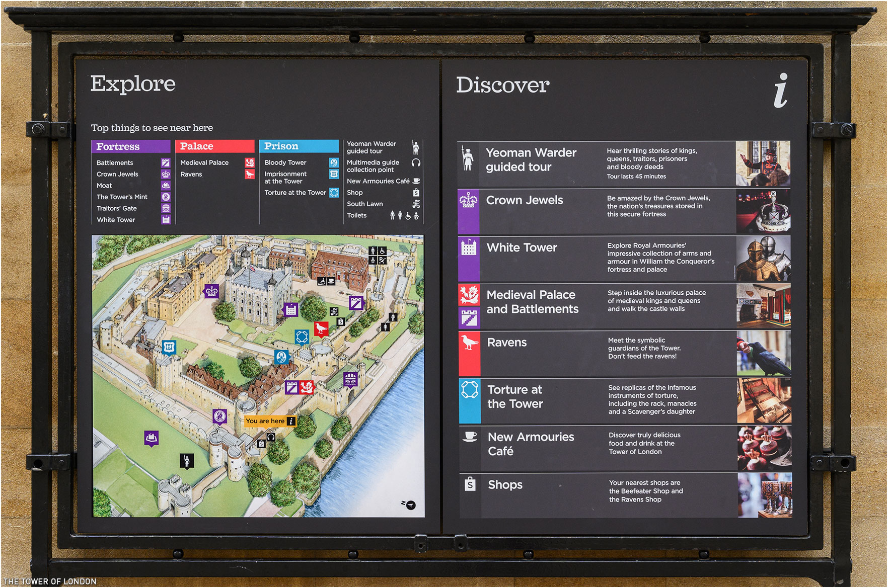888x588 pixels.
Task: Click the cupcakes photo in Café row
Action: tap(765, 448)
